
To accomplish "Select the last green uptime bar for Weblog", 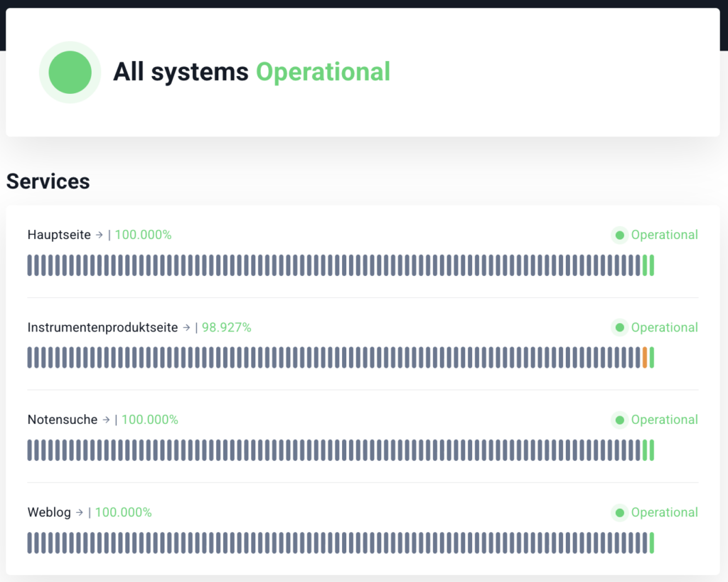I will click(652, 542).
